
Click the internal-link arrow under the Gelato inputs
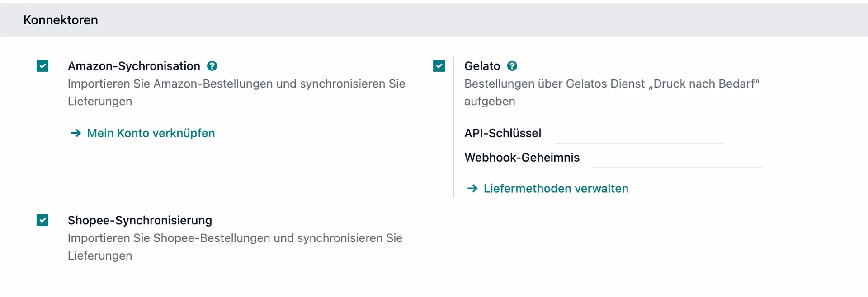pyautogui.click(x=472, y=189)
